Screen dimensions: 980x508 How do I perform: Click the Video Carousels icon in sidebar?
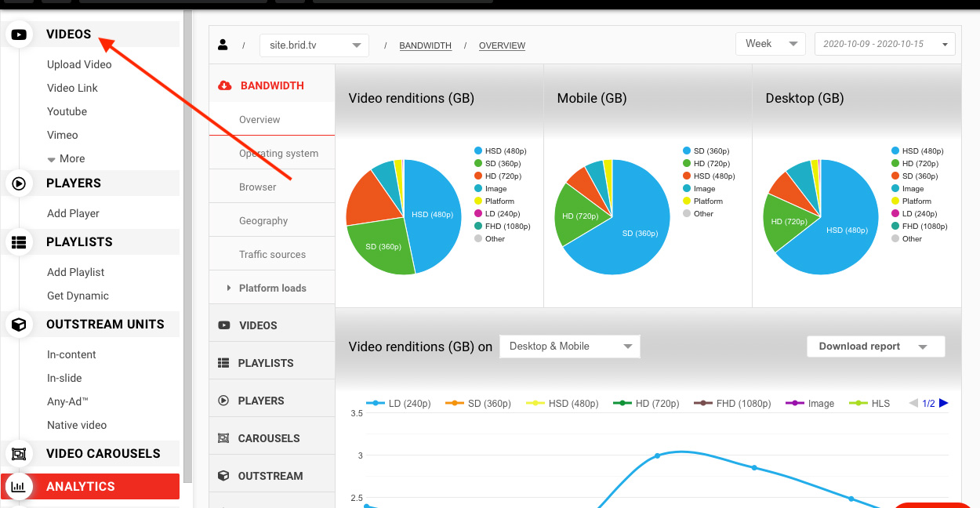click(19, 454)
